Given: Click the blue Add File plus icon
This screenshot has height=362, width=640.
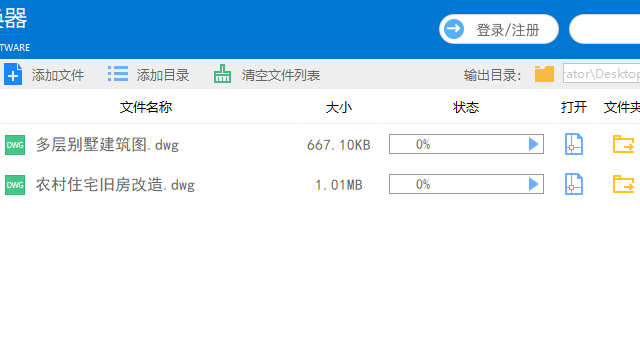Looking at the screenshot, I should [13, 74].
